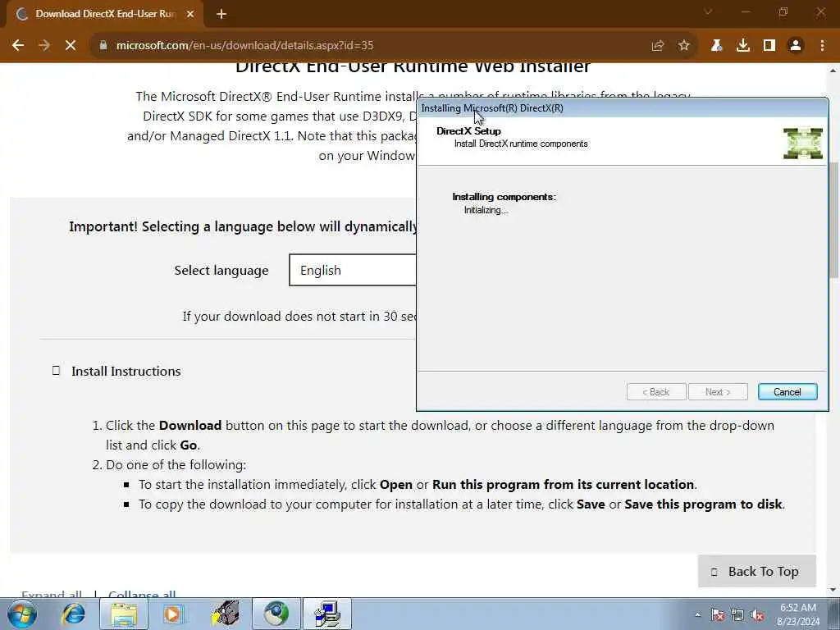
Task: Switch to the DirectX installer taskbar button
Action: [x=327, y=614]
